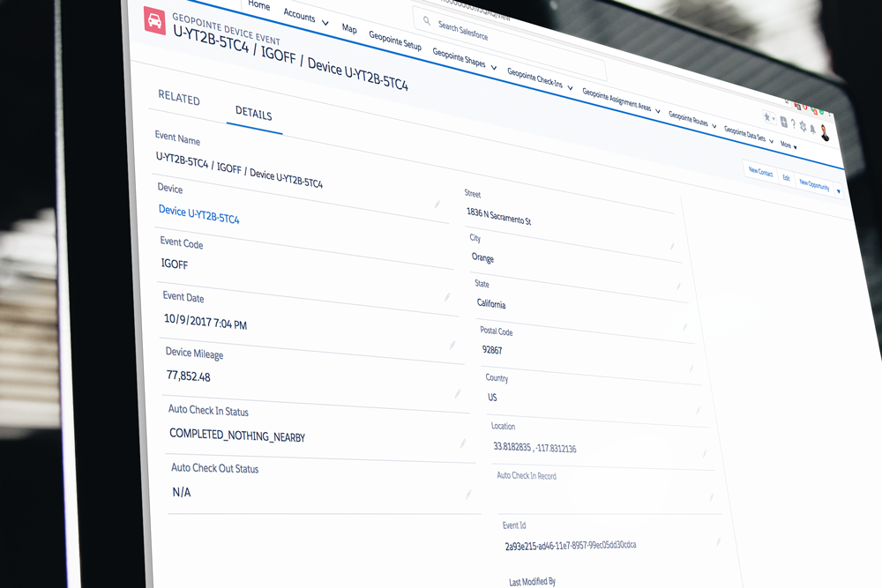Open the setup gear icon
The image size is (882, 588).
click(x=803, y=127)
